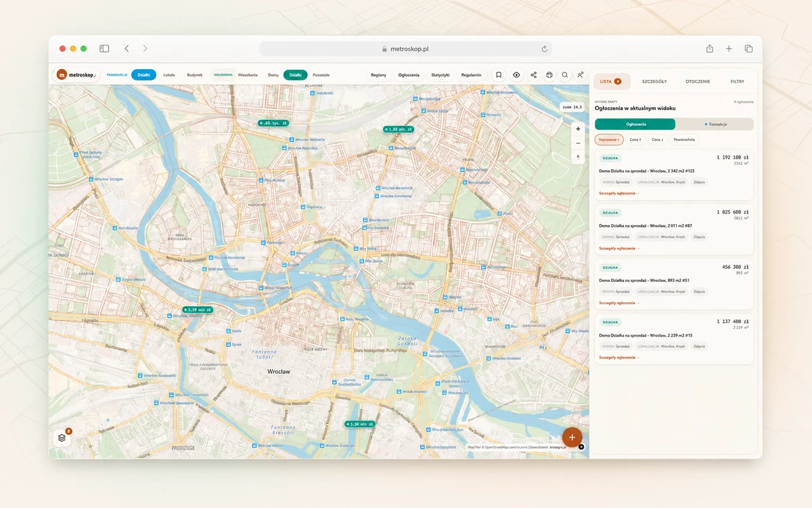812x508 pixels.
Task: Select Domy listings filter
Action: coord(273,75)
